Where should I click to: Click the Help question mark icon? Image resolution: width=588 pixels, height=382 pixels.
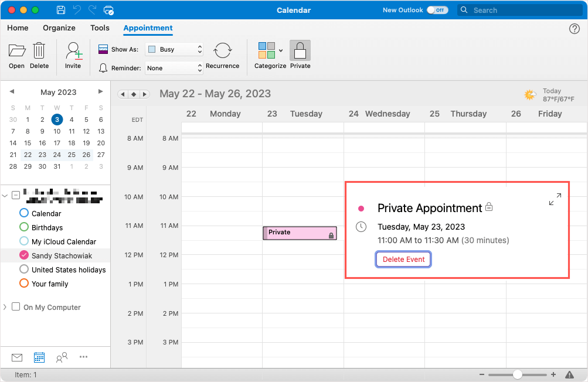pyautogui.click(x=575, y=29)
